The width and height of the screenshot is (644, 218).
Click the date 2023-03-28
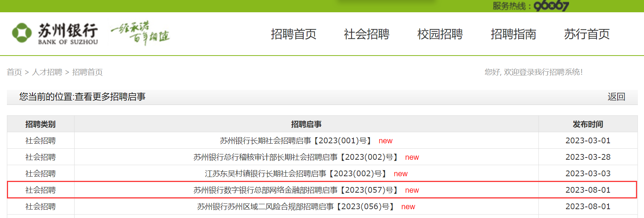point(588,157)
